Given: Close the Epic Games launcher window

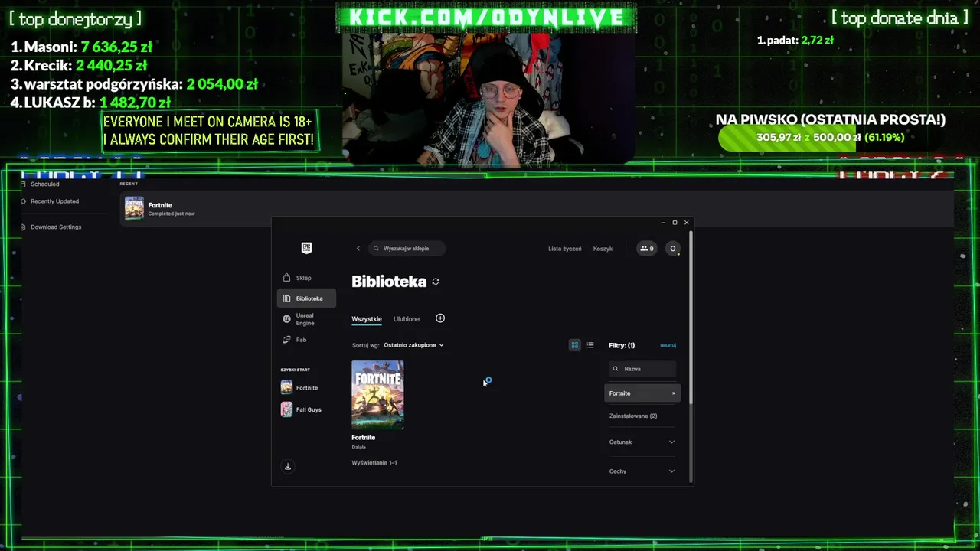Looking at the screenshot, I should tap(687, 223).
